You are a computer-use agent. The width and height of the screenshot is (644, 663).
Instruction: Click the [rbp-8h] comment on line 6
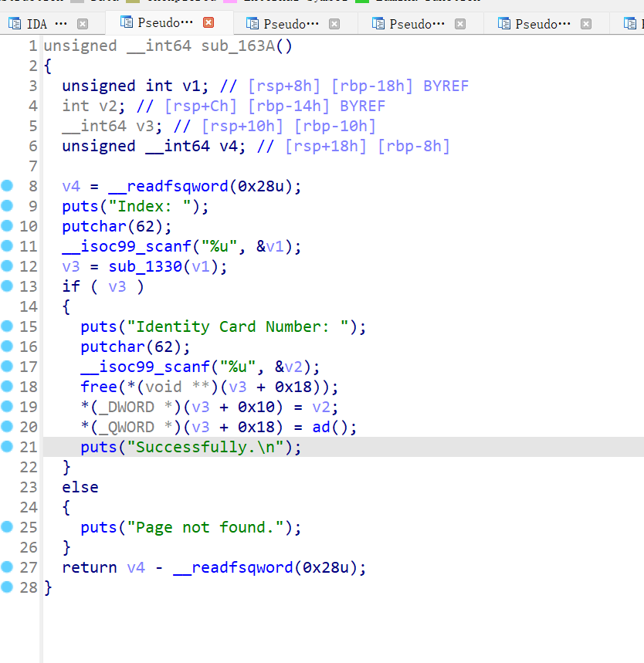tap(413, 147)
